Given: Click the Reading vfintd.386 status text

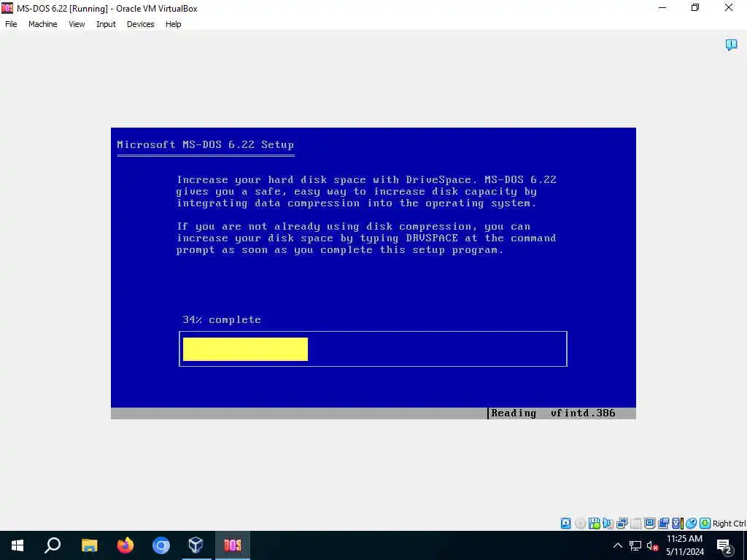Looking at the screenshot, I should (553, 413).
